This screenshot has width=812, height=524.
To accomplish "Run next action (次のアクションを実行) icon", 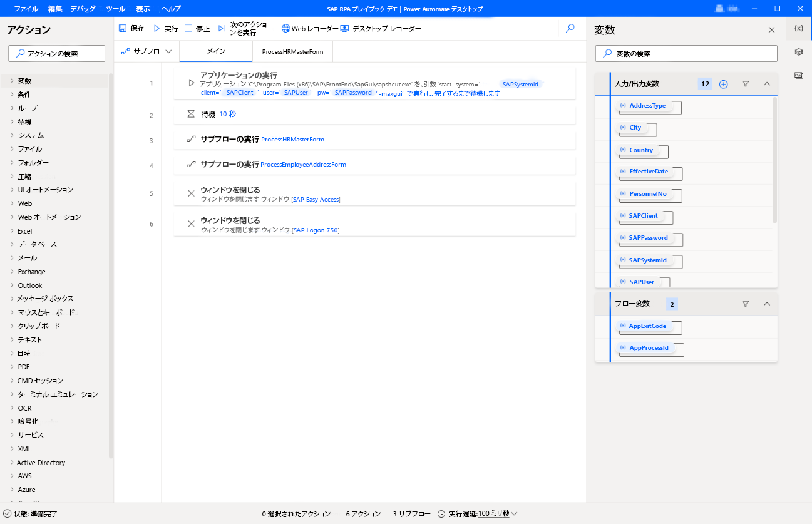I will pyautogui.click(x=222, y=28).
